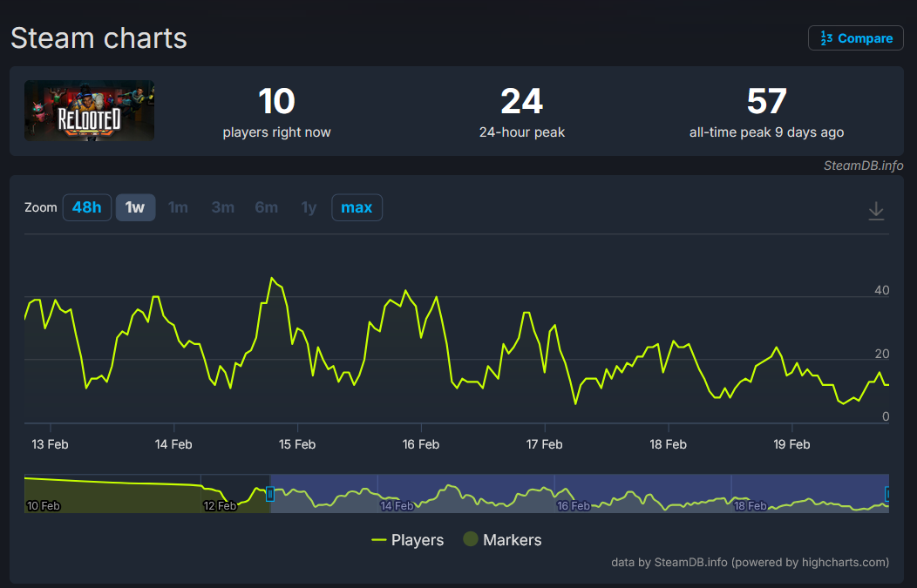
Task: Select the 1y zoom range
Action: click(309, 207)
